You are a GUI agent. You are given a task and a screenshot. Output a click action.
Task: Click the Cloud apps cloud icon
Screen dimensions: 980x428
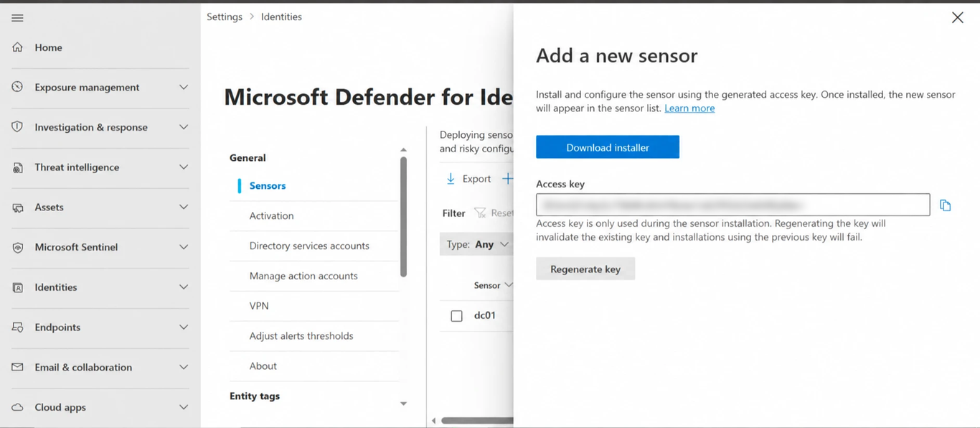[x=17, y=407]
